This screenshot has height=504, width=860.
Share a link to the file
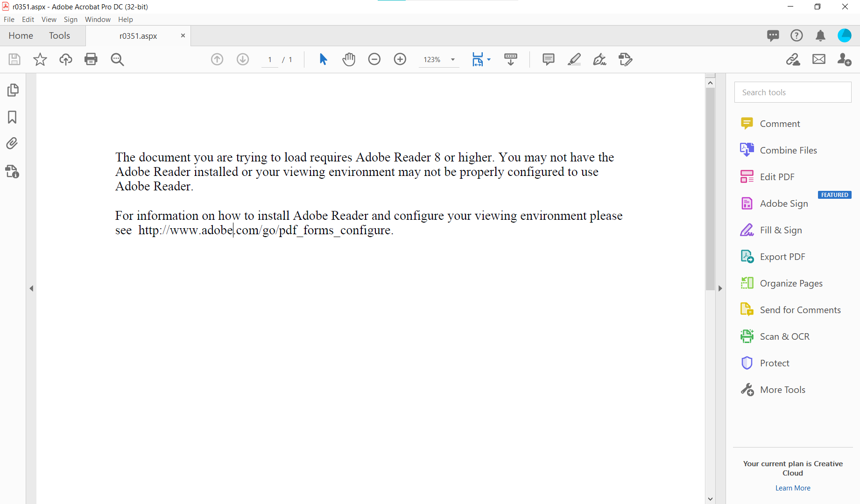[x=793, y=59]
